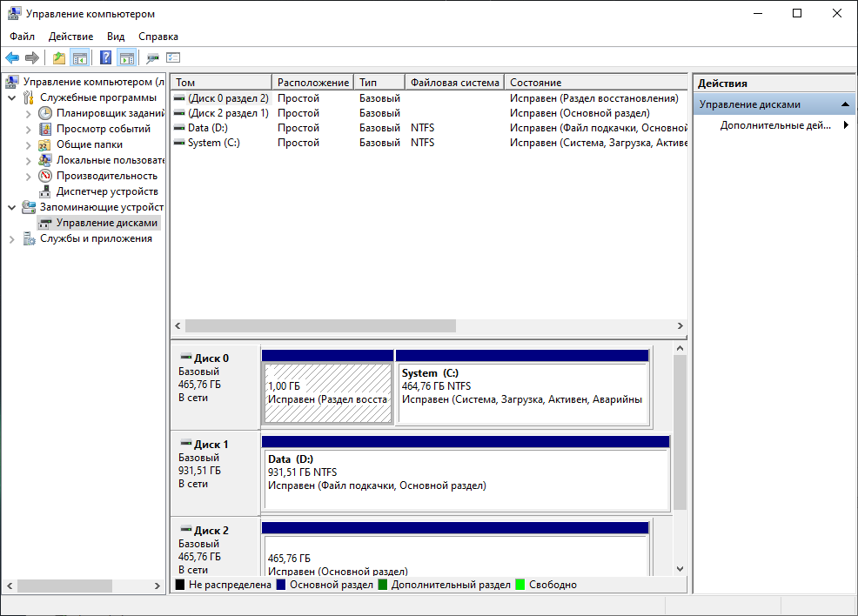Screen dimensions: 858x616
Task: Open Дополнительные действия submenu
Action: 774,125
